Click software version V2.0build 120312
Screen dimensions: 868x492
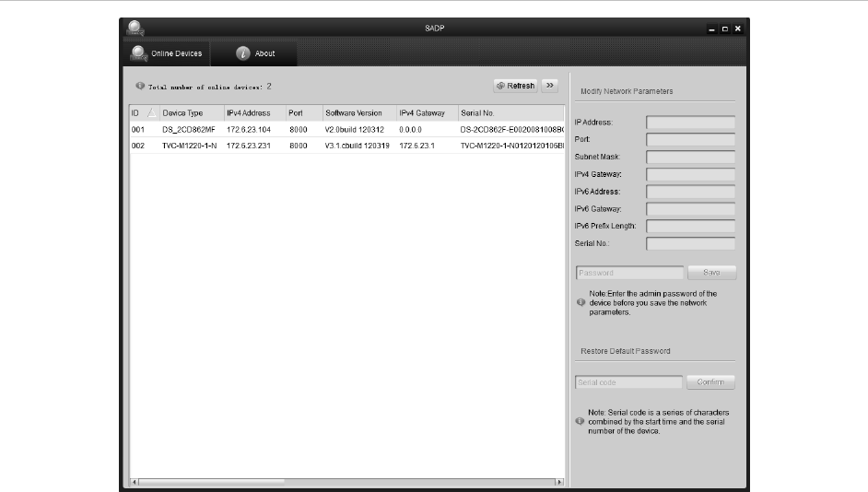click(354, 130)
